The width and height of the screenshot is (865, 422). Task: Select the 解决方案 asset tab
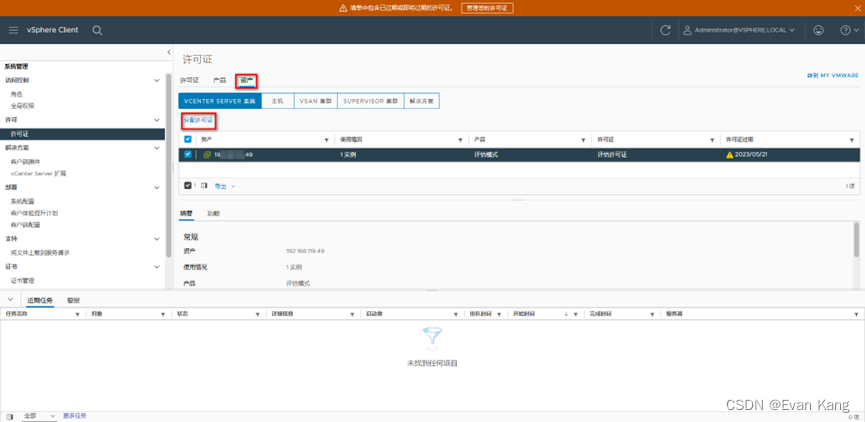422,101
